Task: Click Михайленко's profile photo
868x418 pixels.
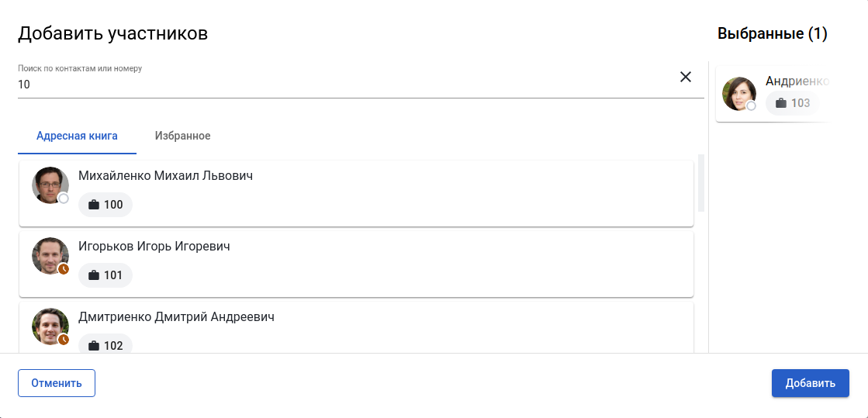Action: [x=49, y=185]
